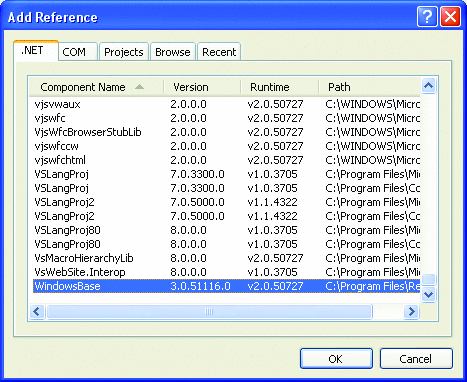This screenshot has height=382, width=467.
Task: Sort list by Path column
Action: (369, 87)
